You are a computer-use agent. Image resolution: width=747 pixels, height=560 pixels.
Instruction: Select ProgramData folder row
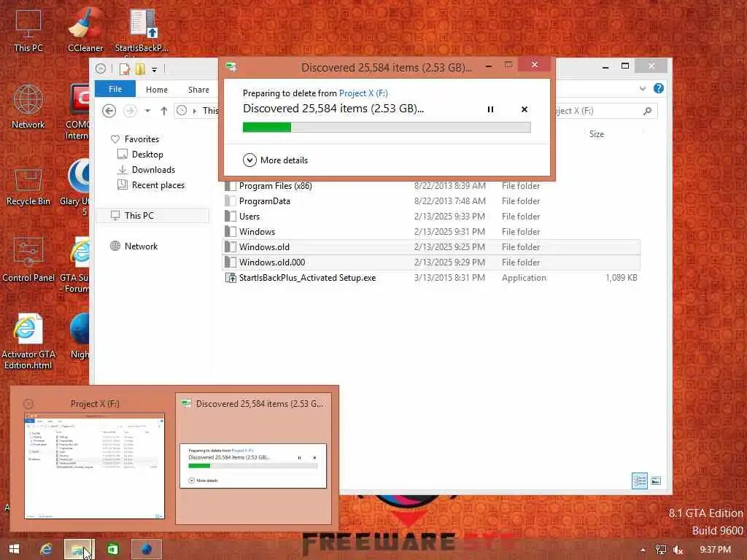click(432, 201)
